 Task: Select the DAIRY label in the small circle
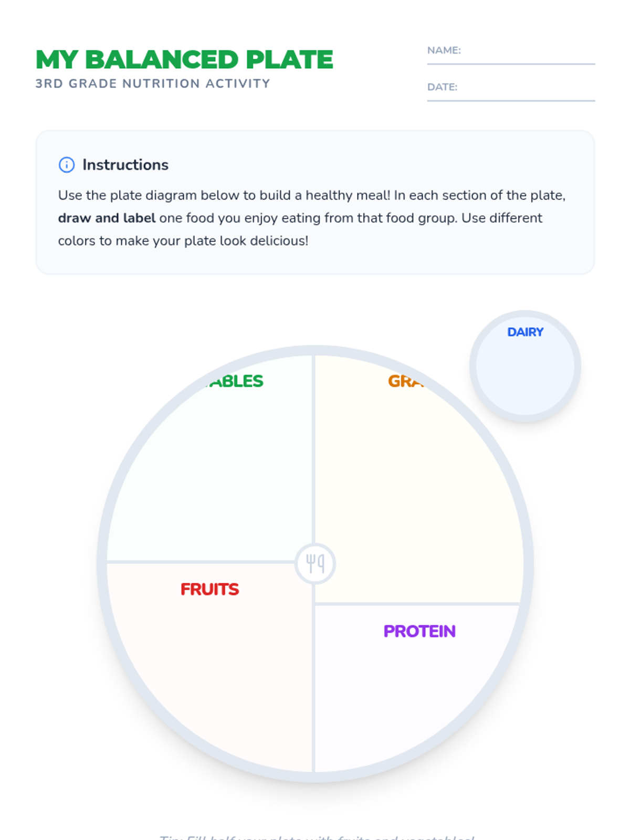(525, 332)
